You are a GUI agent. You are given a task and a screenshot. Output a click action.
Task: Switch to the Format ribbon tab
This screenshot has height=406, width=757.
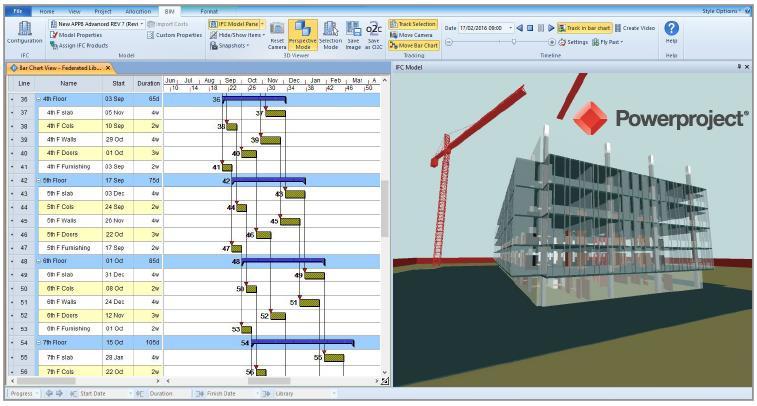[209, 11]
